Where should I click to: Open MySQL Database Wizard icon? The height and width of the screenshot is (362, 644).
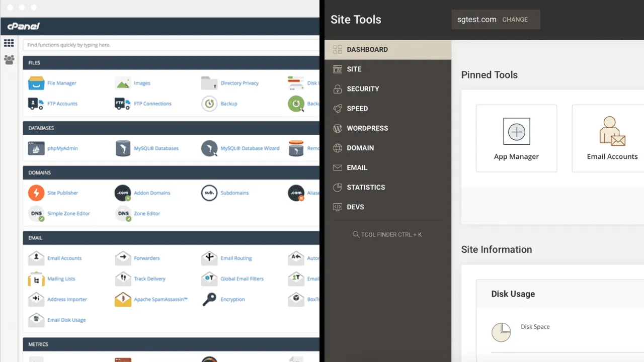(209, 148)
